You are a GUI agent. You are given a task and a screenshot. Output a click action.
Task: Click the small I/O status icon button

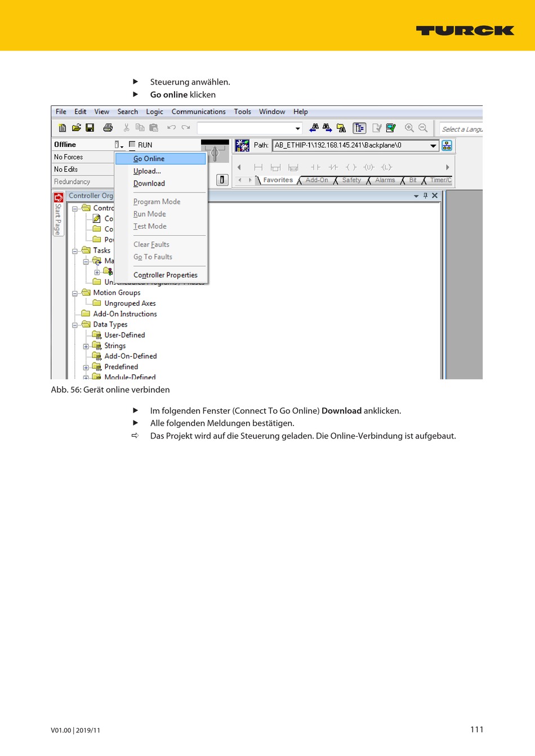point(222,180)
